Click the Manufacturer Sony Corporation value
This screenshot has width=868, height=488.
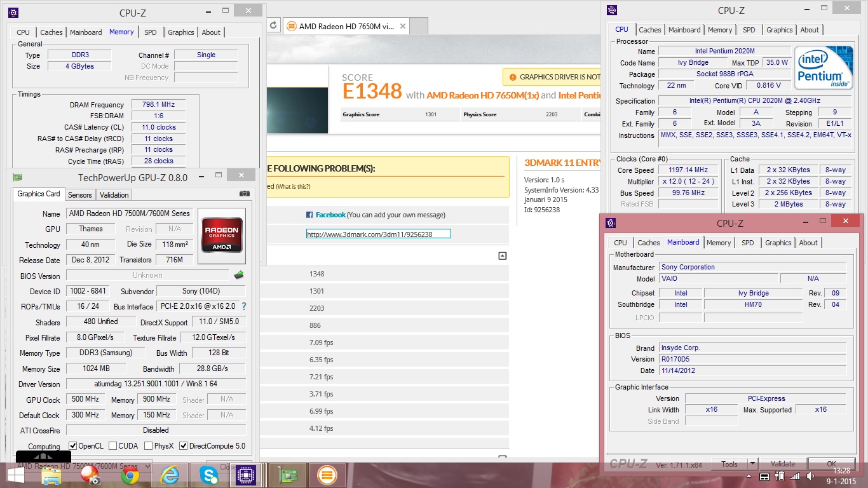(752, 267)
